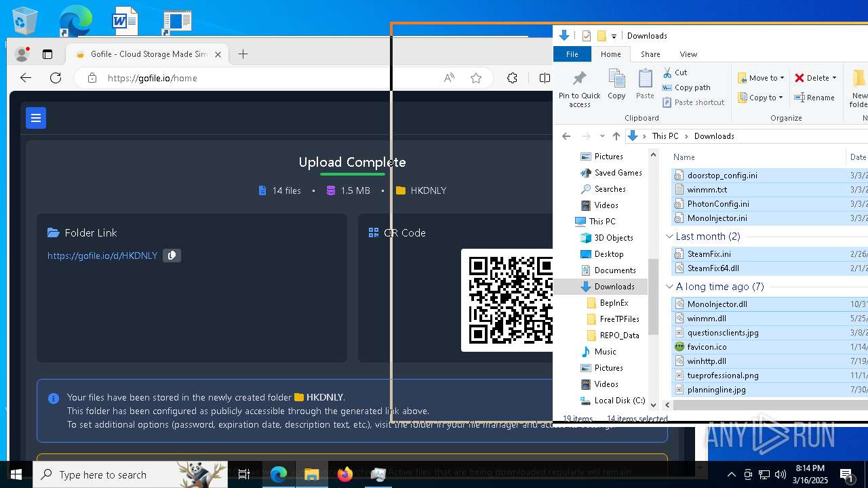Open Edge split screen icon
Image resolution: width=868 pixels, height=488 pixels.
point(545,78)
